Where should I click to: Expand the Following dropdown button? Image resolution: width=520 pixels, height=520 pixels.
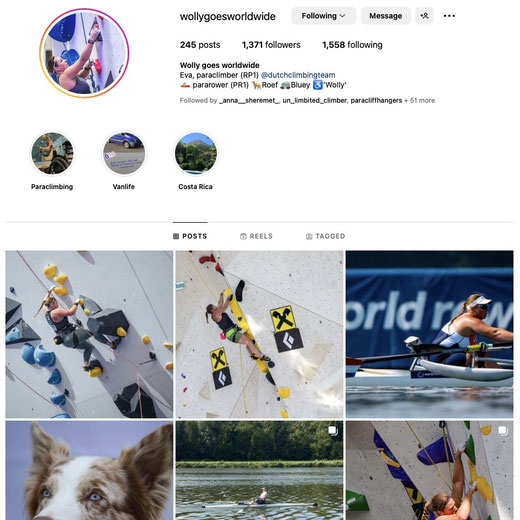[323, 16]
